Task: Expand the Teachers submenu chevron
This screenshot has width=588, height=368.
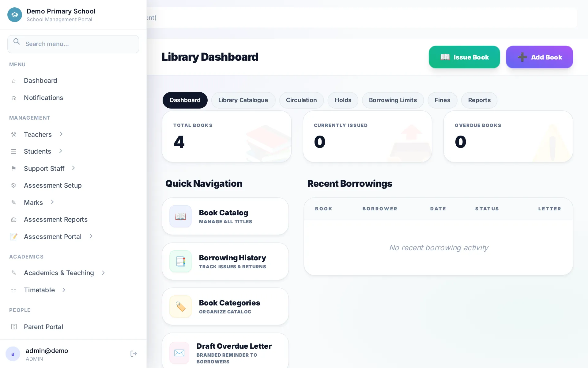Action: [x=61, y=134]
